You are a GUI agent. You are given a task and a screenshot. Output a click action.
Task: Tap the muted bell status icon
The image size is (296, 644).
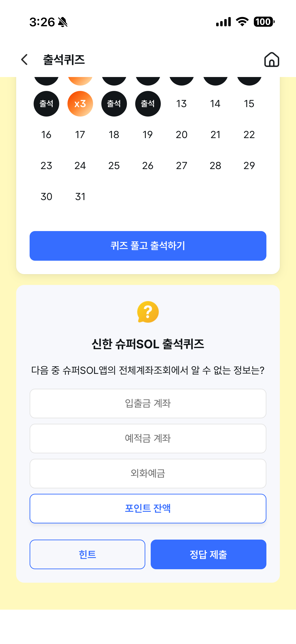pyautogui.click(x=63, y=22)
